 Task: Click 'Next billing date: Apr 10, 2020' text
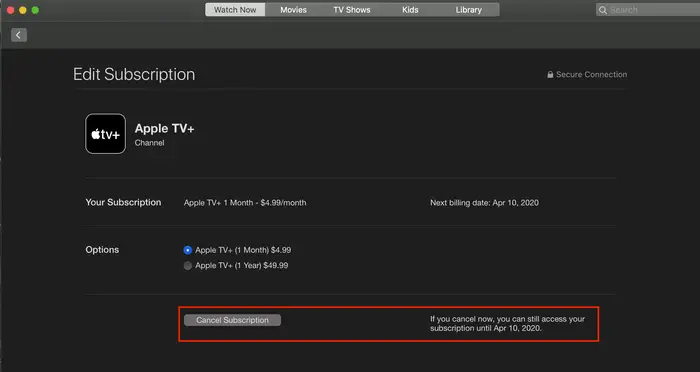click(x=484, y=203)
